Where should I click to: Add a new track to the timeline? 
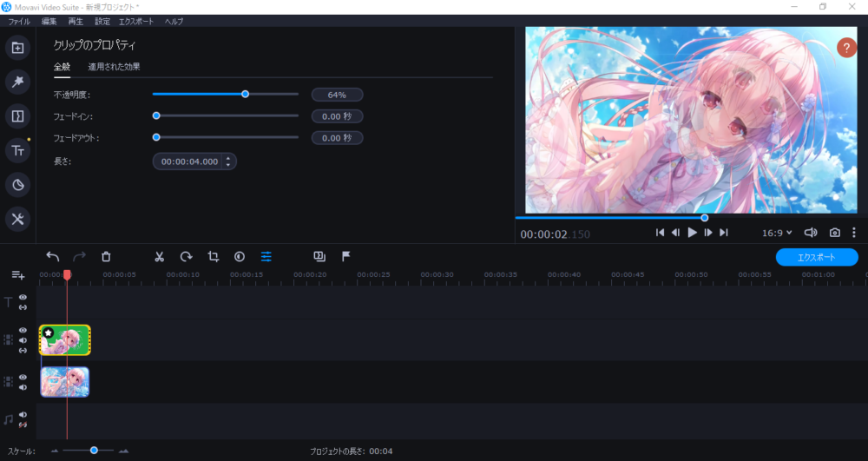pyautogui.click(x=17, y=275)
